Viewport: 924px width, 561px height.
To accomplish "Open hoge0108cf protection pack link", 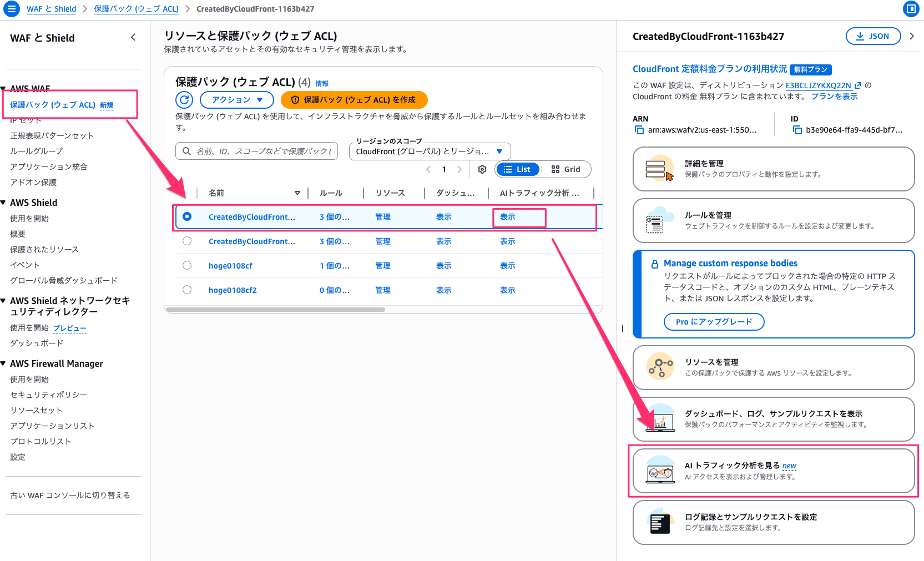I will [230, 266].
